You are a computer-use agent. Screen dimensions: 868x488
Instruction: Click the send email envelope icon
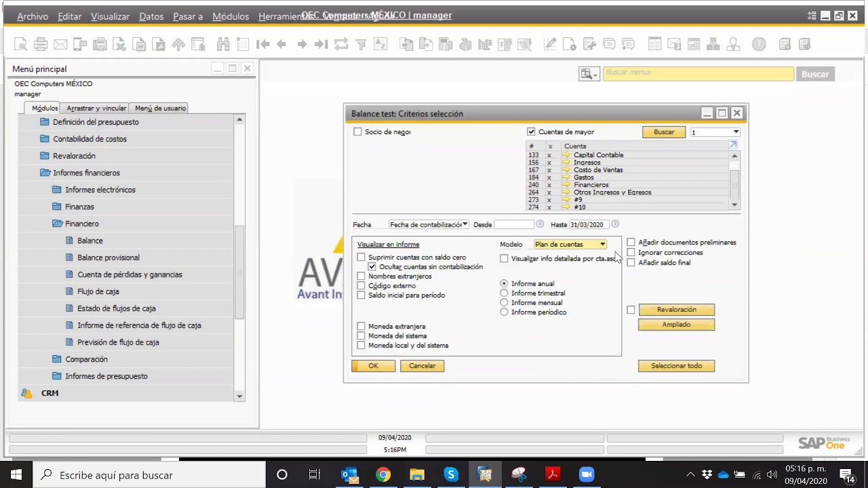(60, 45)
